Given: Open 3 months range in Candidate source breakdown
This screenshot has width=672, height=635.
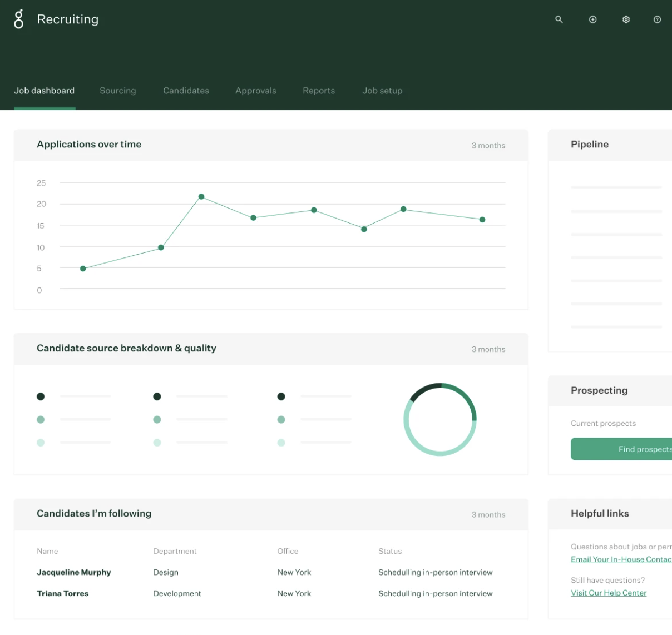Looking at the screenshot, I should pyautogui.click(x=488, y=349).
